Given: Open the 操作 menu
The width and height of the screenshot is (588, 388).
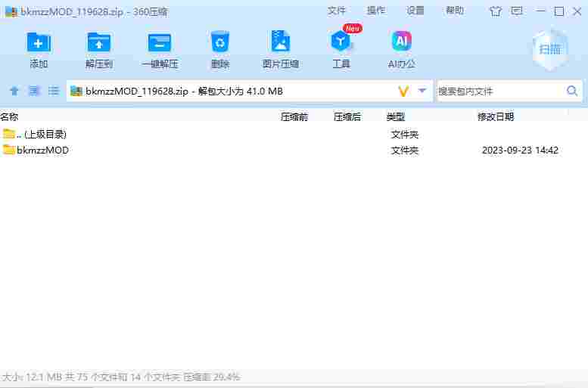Looking at the screenshot, I should click(x=376, y=11).
